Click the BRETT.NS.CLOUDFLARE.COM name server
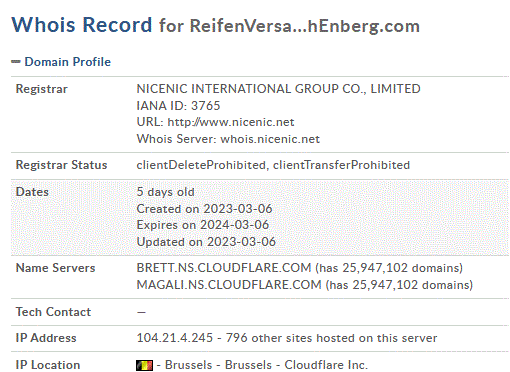The width and height of the screenshot is (510, 372). [x=224, y=268]
